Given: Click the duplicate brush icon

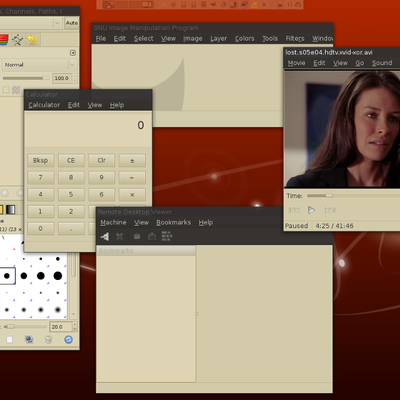Looking at the screenshot, I should [x=29, y=340].
